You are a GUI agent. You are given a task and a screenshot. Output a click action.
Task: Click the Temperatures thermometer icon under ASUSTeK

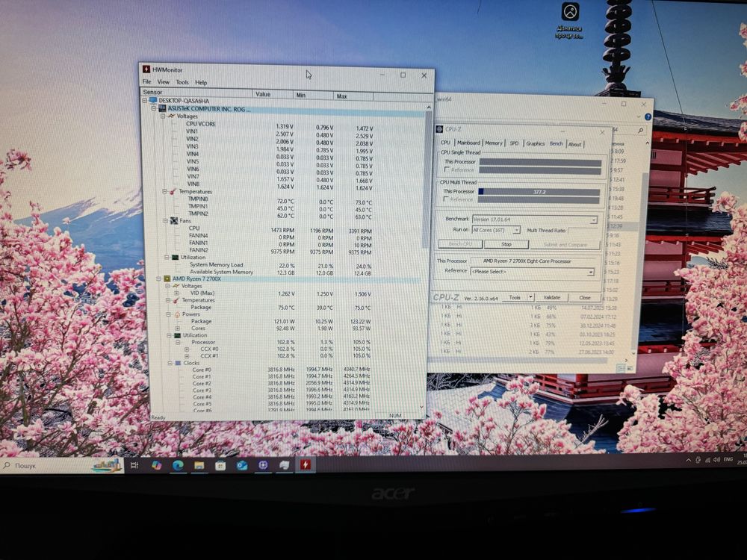173,191
